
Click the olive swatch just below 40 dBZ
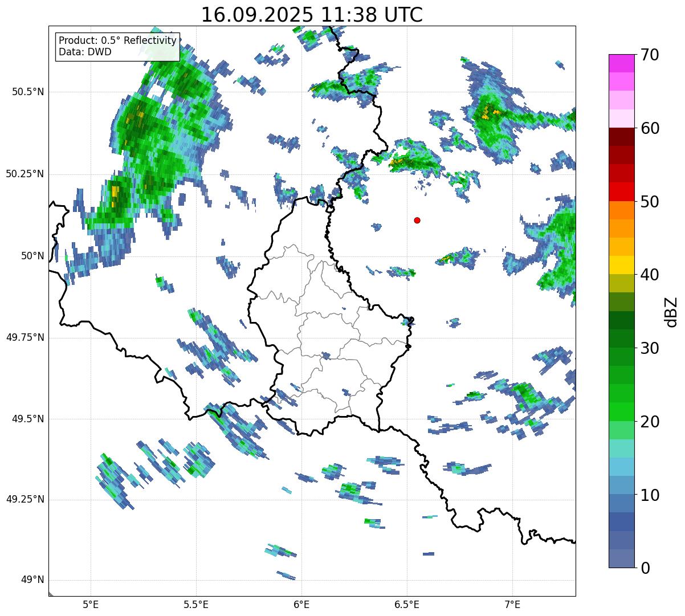point(621,283)
